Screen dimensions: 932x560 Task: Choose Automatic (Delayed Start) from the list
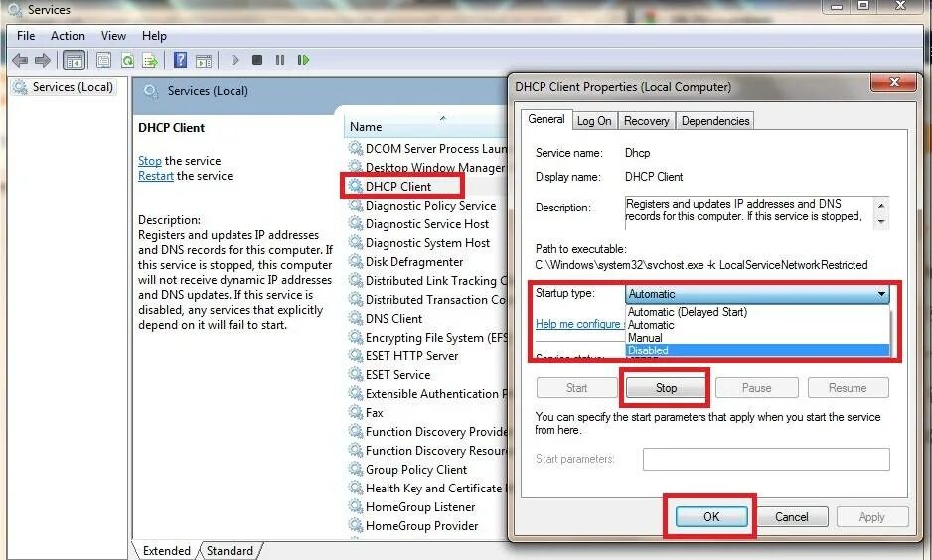pyautogui.click(x=758, y=312)
